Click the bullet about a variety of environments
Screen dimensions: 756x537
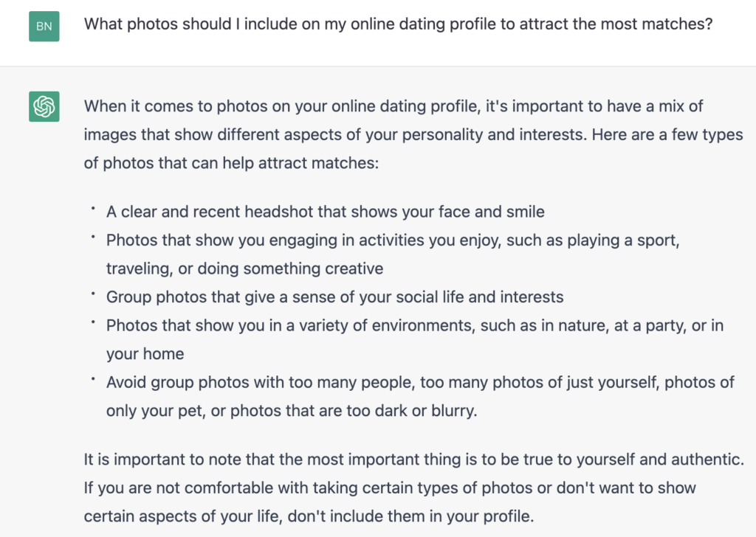point(415,339)
